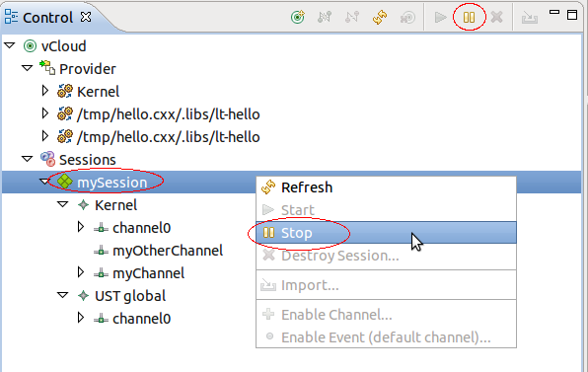The height and width of the screenshot is (372, 588).
Task: Select first /tmp/hello.cxx/.libs/lt-hello provider entry
Action: click(x=168, y=114)
